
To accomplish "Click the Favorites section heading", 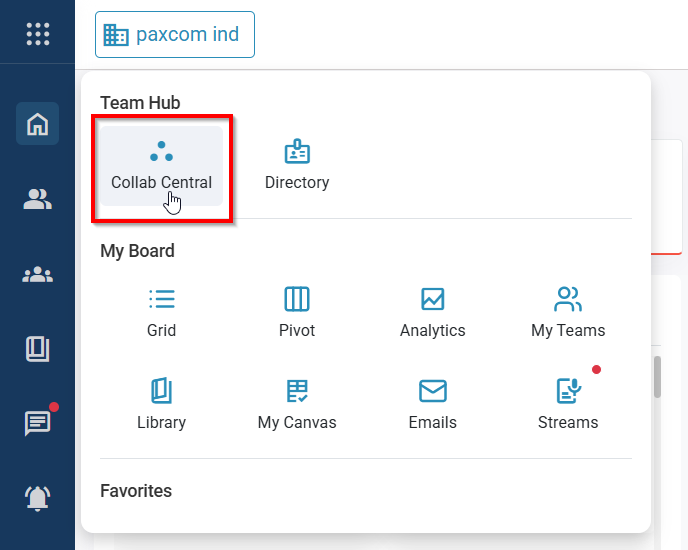I will pyautogui.click(x=136, y=491).
